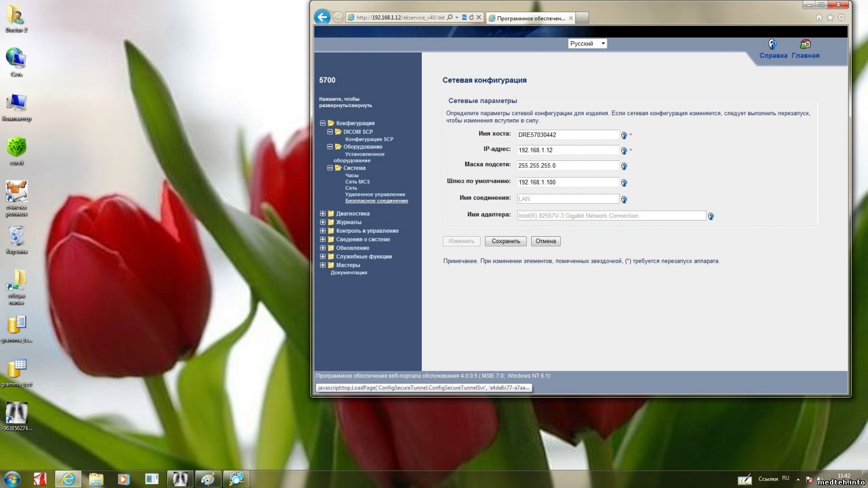Click the Справка help icon
The image size is (868, 488).
pos(772,45)
